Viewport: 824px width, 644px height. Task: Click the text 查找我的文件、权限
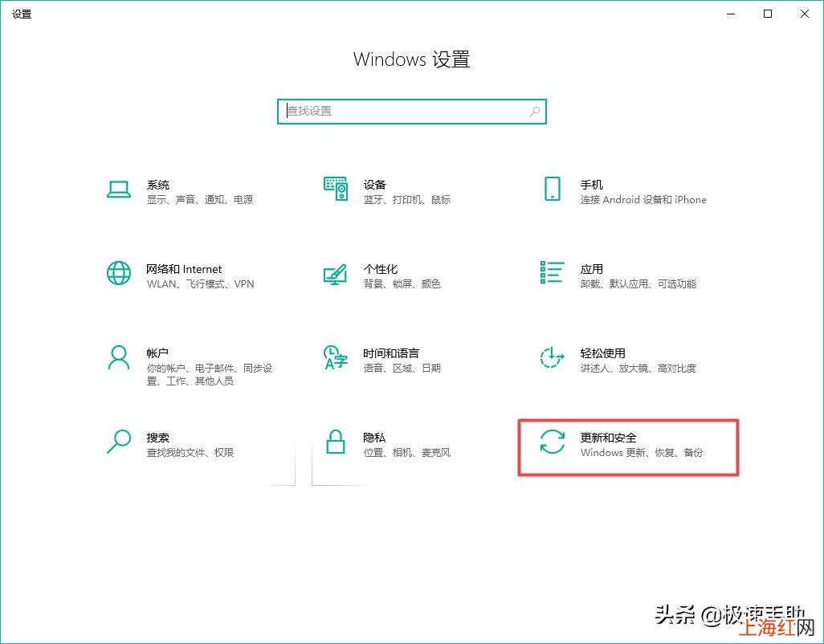point(190,452)
